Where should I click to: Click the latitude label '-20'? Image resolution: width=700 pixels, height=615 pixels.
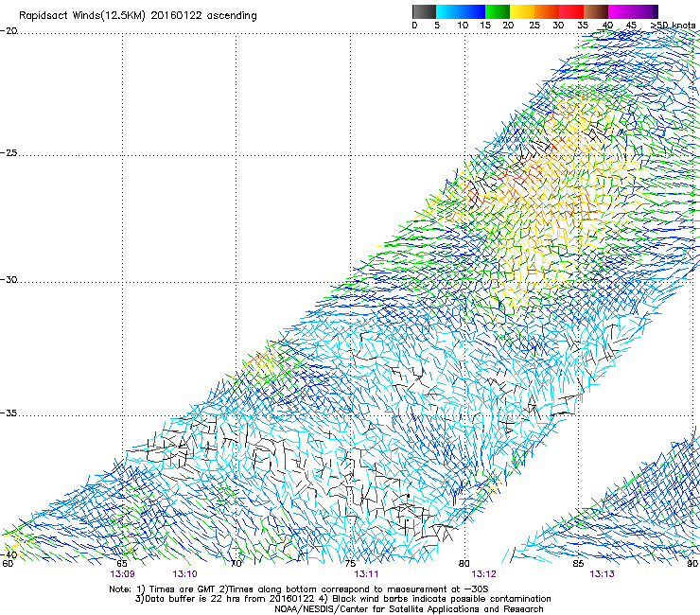(x=9, y=31)
